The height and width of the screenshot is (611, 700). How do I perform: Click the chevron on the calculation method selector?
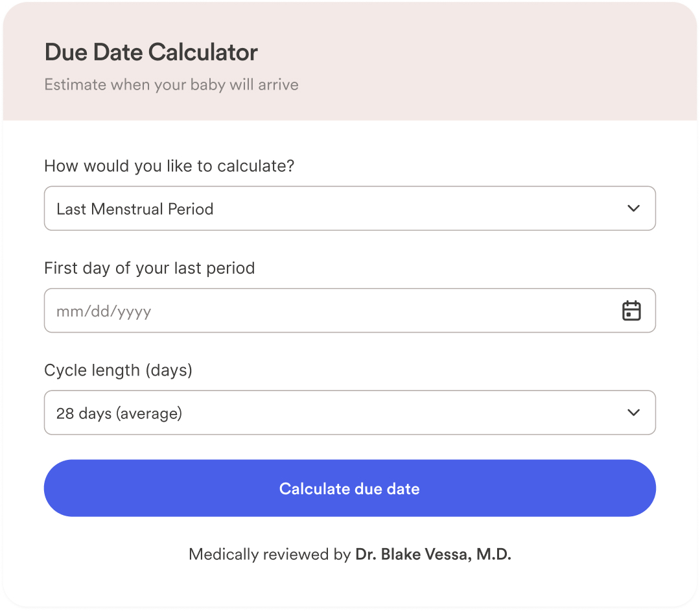point(633,208)
